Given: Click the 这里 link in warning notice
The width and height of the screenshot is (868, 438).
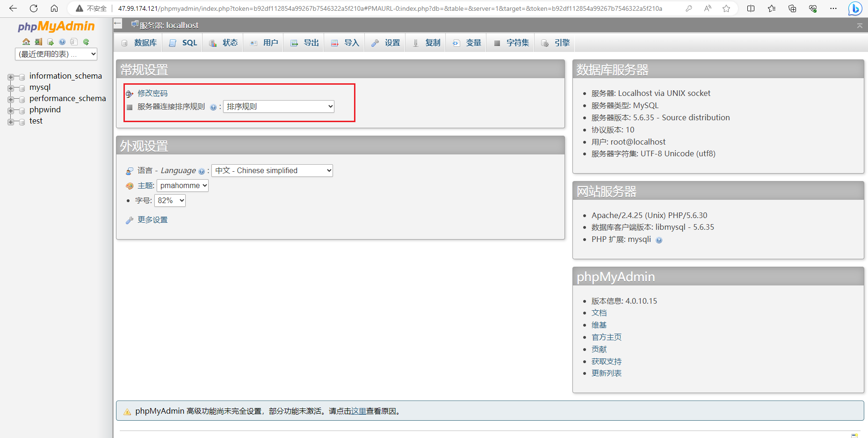Looking at the screenshot, I should point(359,411).
